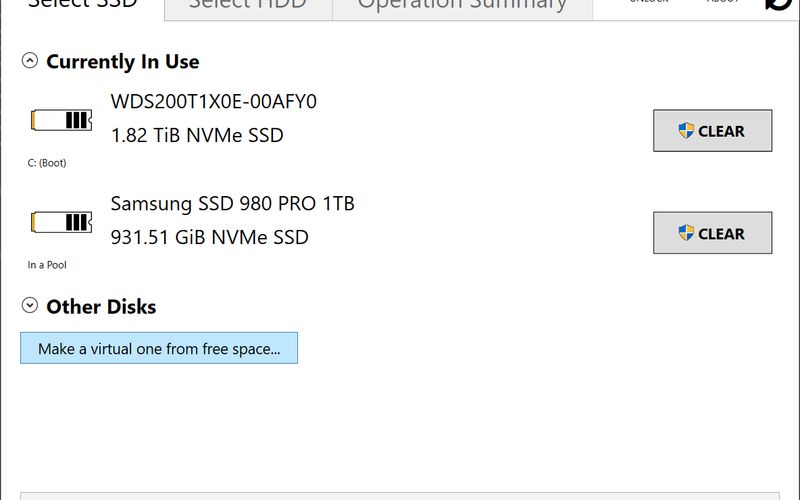Open the Select HDD tab

pos(247,5)
